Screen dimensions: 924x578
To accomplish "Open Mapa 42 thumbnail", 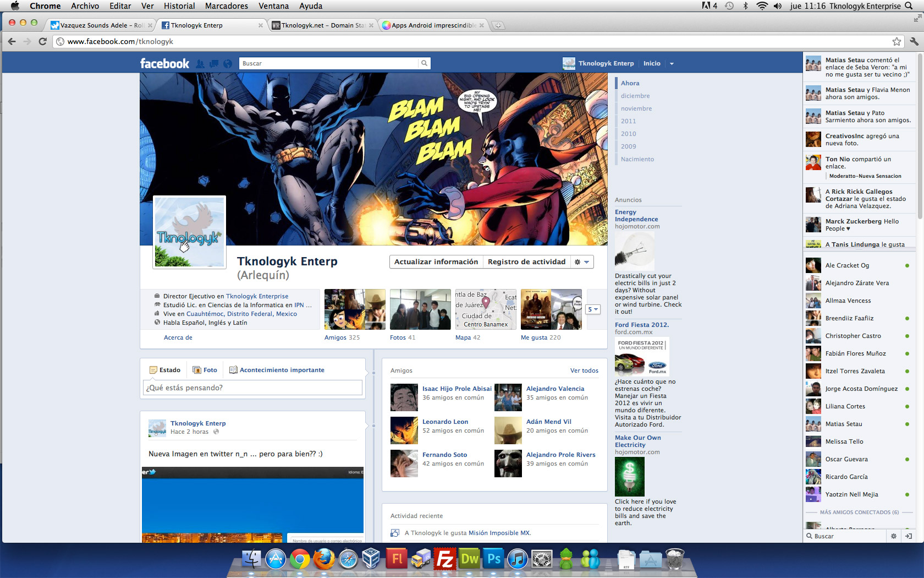I will pos(486,309).
